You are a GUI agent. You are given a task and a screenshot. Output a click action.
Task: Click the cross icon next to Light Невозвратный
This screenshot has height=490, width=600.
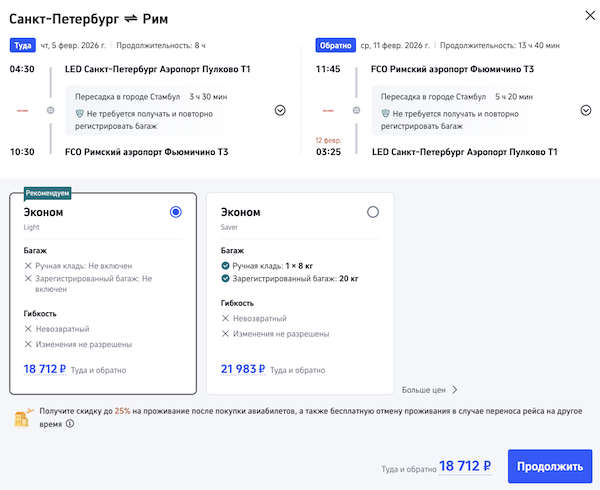point(29,329)
